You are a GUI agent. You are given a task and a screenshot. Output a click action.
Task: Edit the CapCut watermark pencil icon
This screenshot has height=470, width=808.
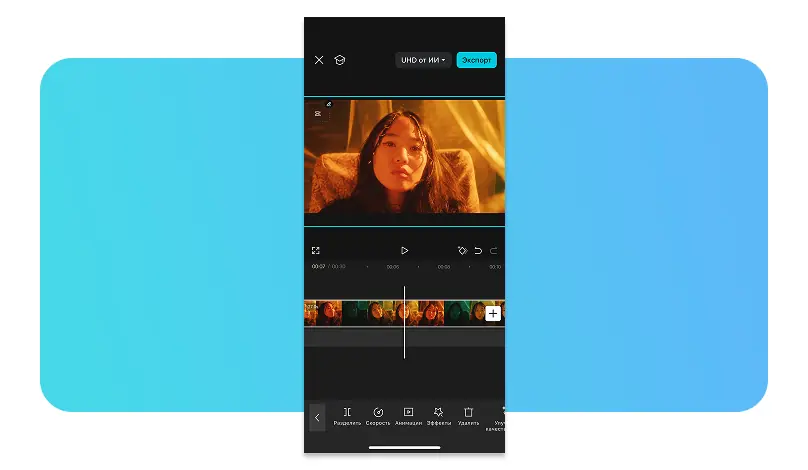pyautogui.click(x=329, y=104)
